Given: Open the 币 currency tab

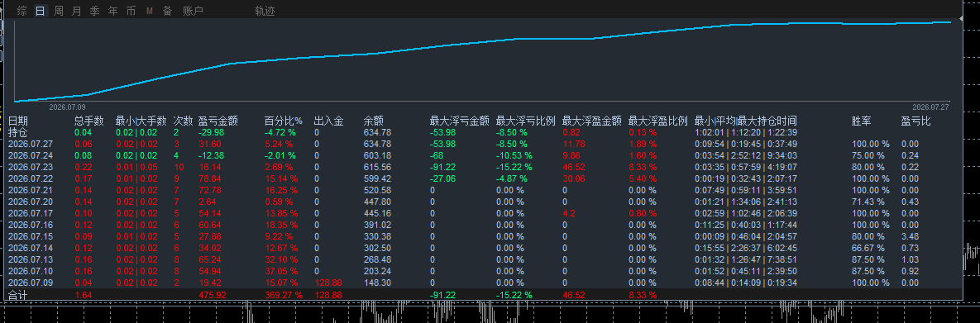Looking at the screenshot, I should 131,12.
